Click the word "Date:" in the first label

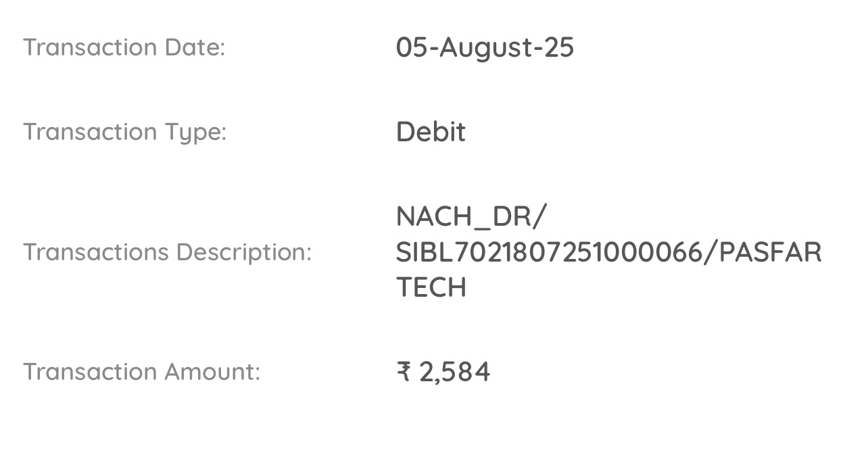pos(194,47)
